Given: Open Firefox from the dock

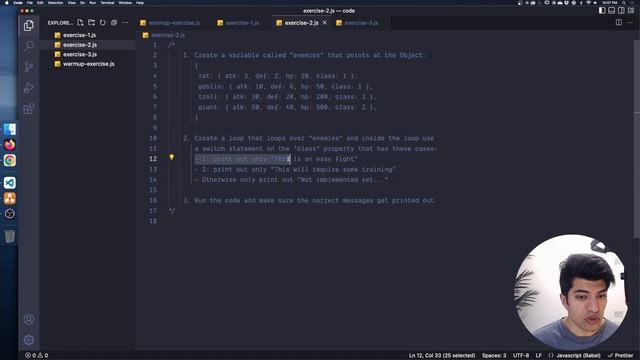Looking at the screenshot, I should (x=10, y=144).
